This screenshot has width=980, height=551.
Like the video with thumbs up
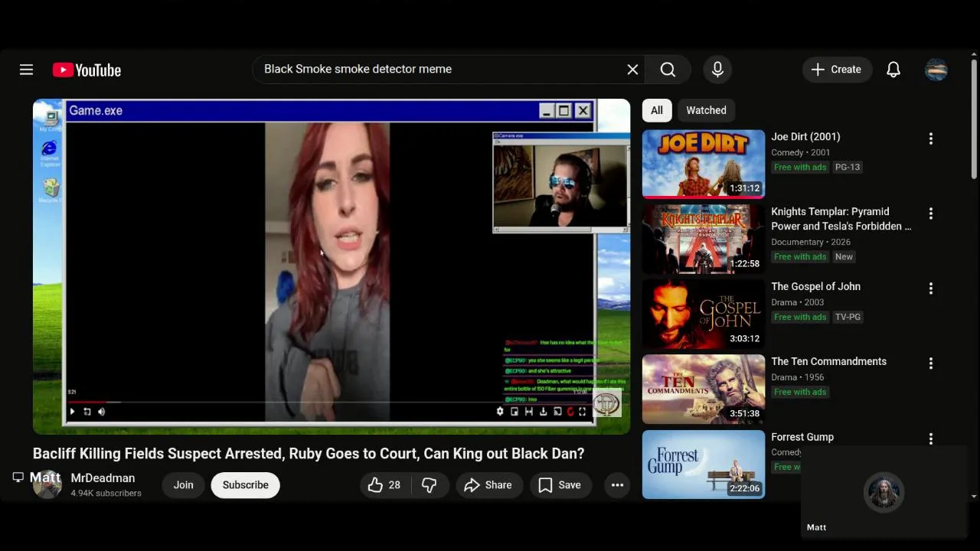pyautogui.click(x=384, y=485)
